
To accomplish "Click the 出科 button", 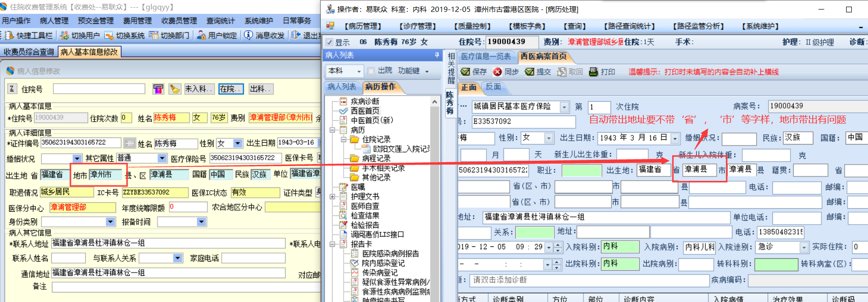I will [x=260, y=89].
